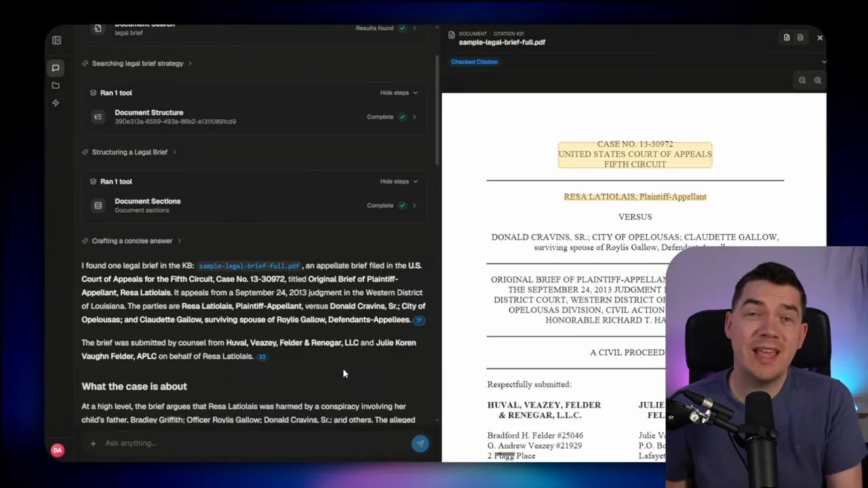Collapse Hide steps above Document Structure
The image size is (868, 488).
point(399,93)
